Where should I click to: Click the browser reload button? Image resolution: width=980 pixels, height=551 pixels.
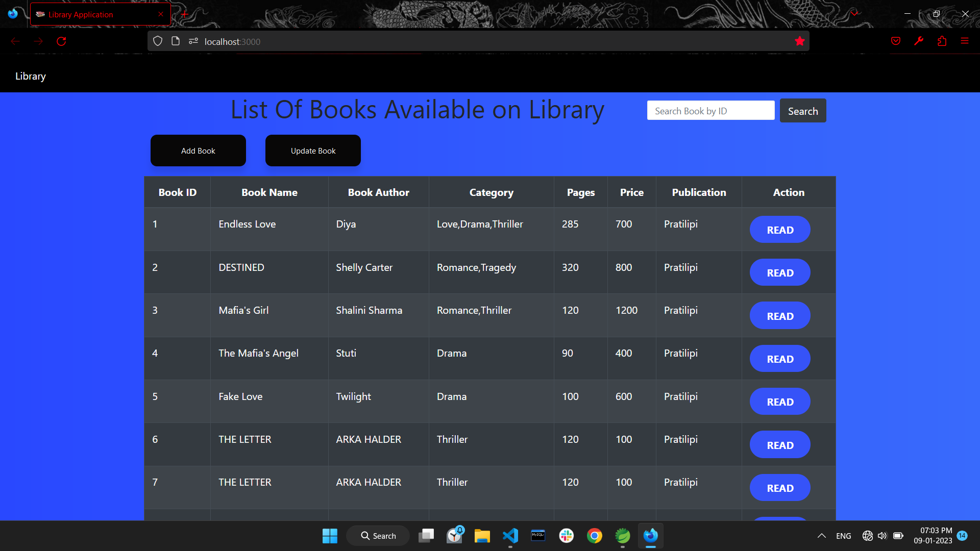point(61,41)
